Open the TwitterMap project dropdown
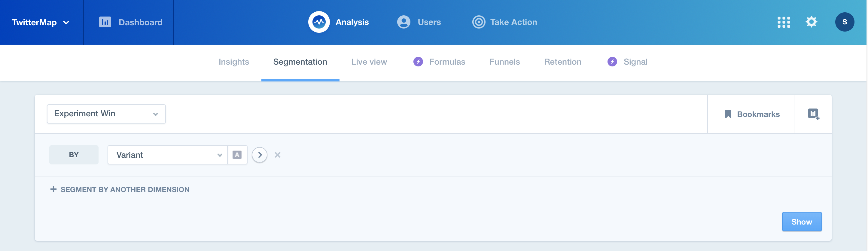 pos(41,22)
